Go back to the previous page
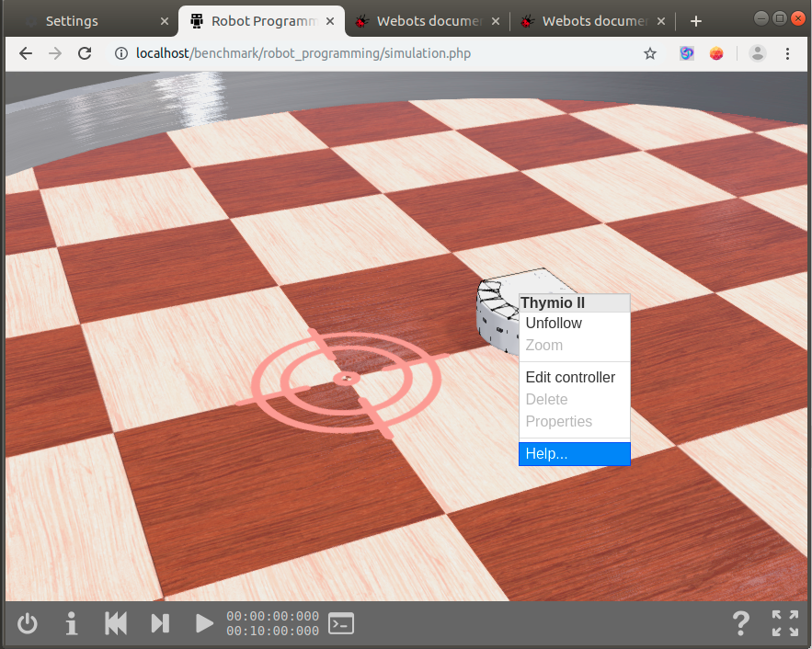812x649 pixels. 26,53
